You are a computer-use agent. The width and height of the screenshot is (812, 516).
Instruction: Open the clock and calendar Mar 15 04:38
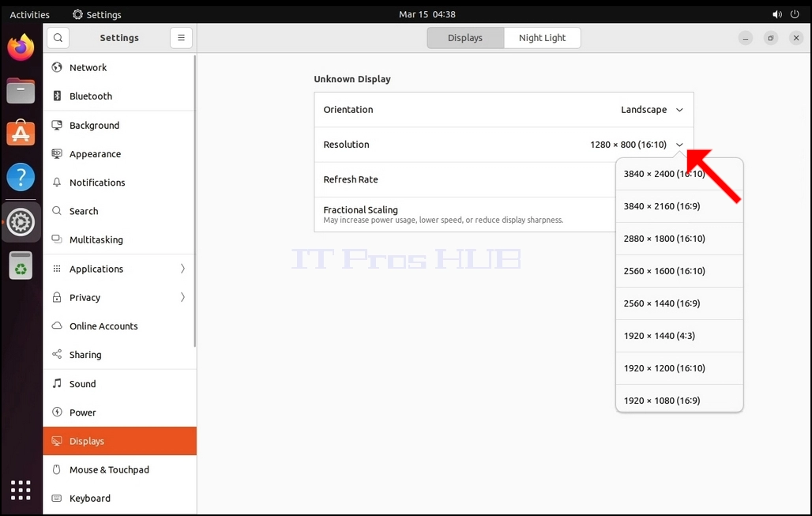[x=427, y=14]
